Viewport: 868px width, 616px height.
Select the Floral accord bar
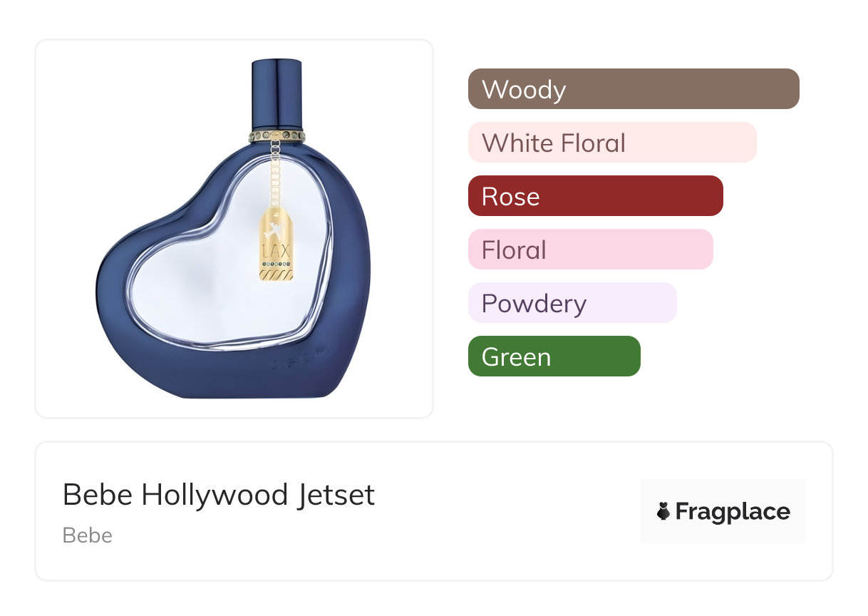[591, 250]
